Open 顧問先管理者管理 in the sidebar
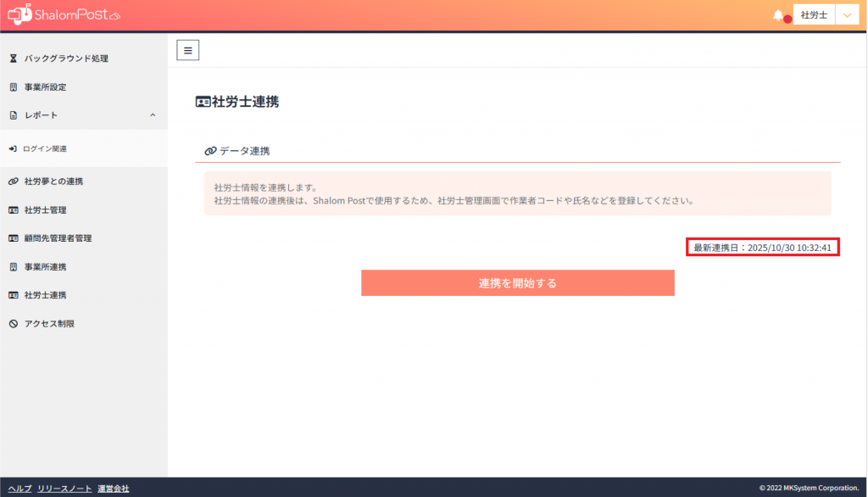Screen dimensions: 868x497 point(58,238)
